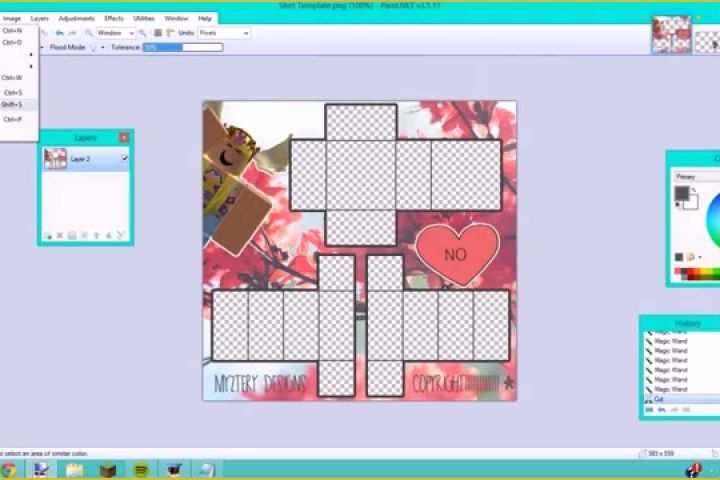Viewport: 720px width, 480px height.
Task: Click the add color to palette icon
Action: (x=679, y=257)
